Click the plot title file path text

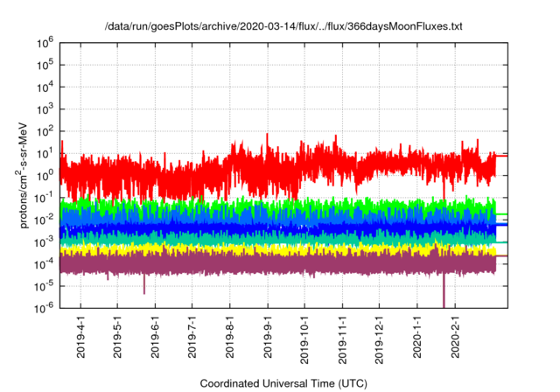(x=283, y=26)
